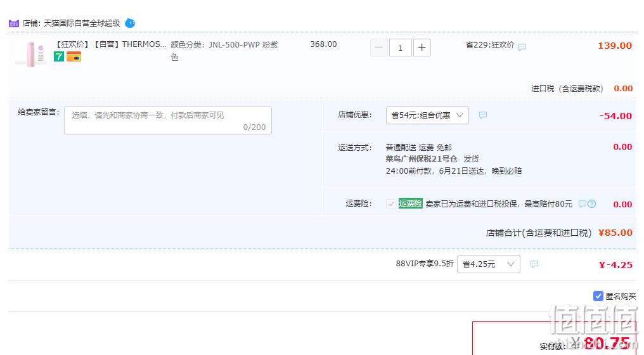This screenshot has height=355, width=644.
Task: Click the info bubble next to 省229:狂欢价
Action: pyautogui.click(x=522, y=48)
